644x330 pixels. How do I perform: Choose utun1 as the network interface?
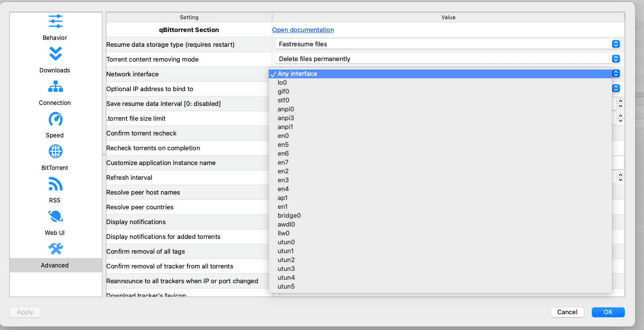(x=440, y=251)
